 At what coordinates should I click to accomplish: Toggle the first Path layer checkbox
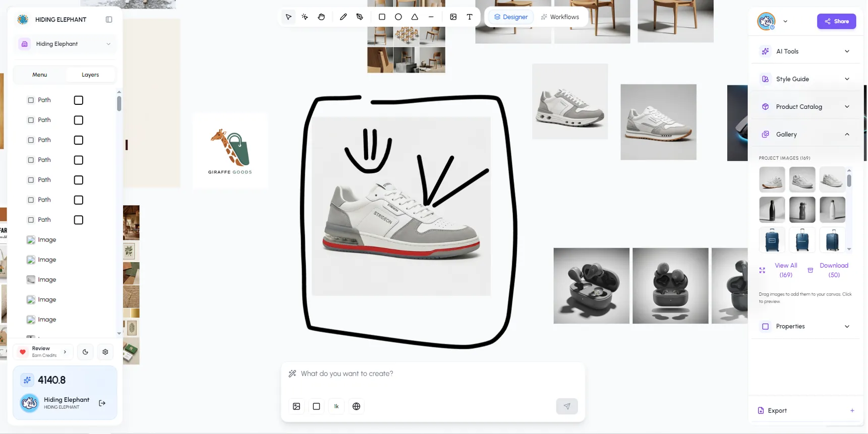[x=31, y=100]
